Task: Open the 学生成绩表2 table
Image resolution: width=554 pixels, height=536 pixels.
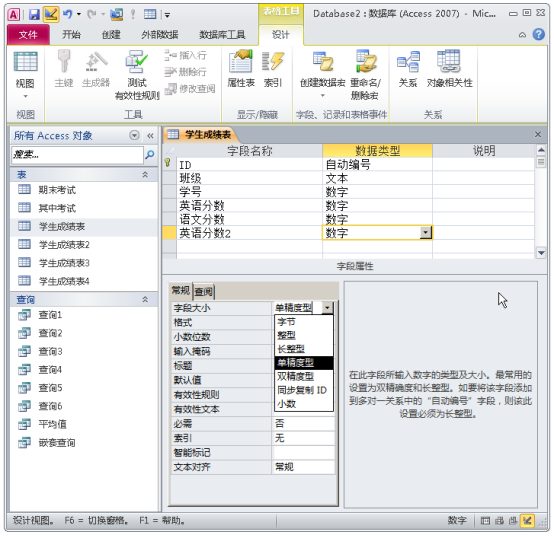Action: [64, 245]
